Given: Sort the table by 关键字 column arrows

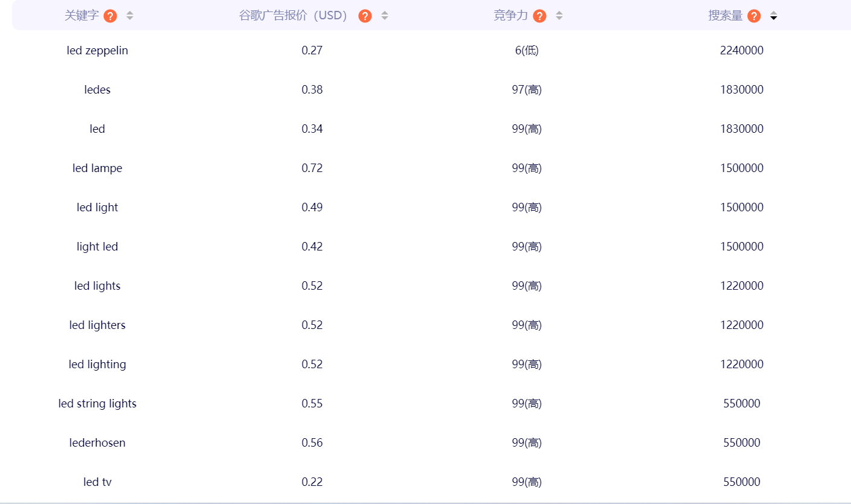Looking at the screenshot, I should tap(130, 16).
